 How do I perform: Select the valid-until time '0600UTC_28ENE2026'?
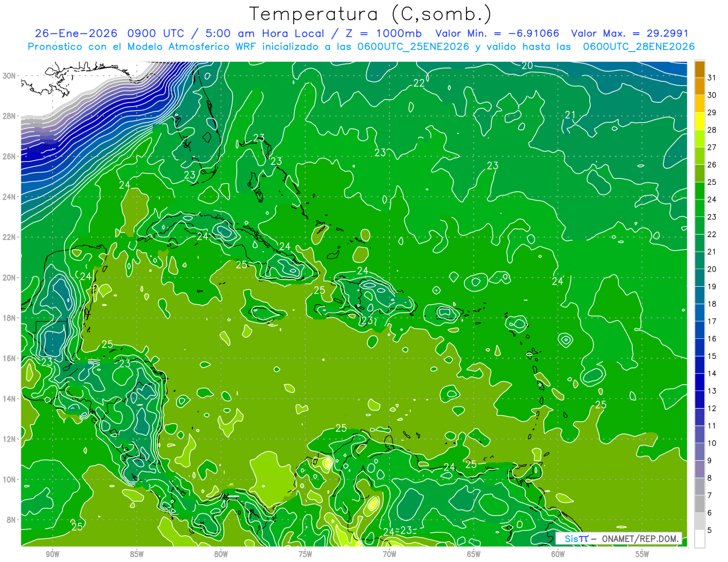click(638, 47)
